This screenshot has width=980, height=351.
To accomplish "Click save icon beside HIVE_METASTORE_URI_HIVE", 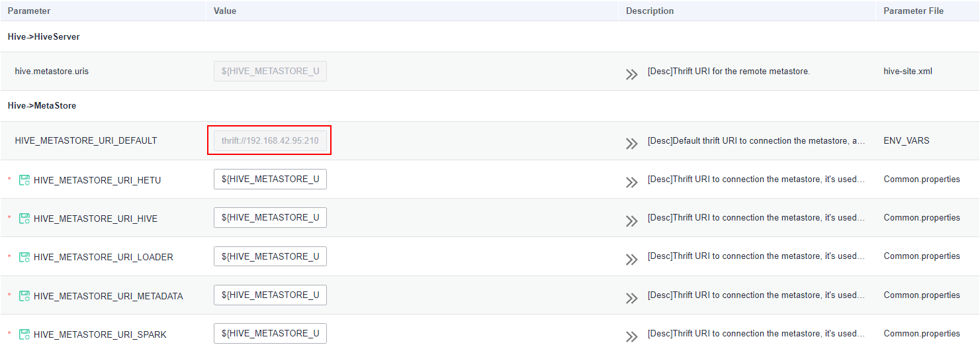I will 24,219.
